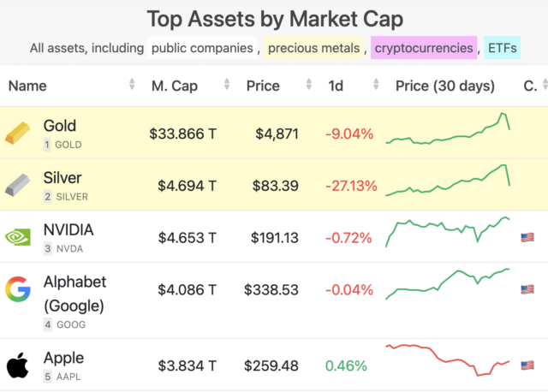Screen dimensions: 548x392
Task: Sort by 1d change column arrows
Action: coord(374,86)
